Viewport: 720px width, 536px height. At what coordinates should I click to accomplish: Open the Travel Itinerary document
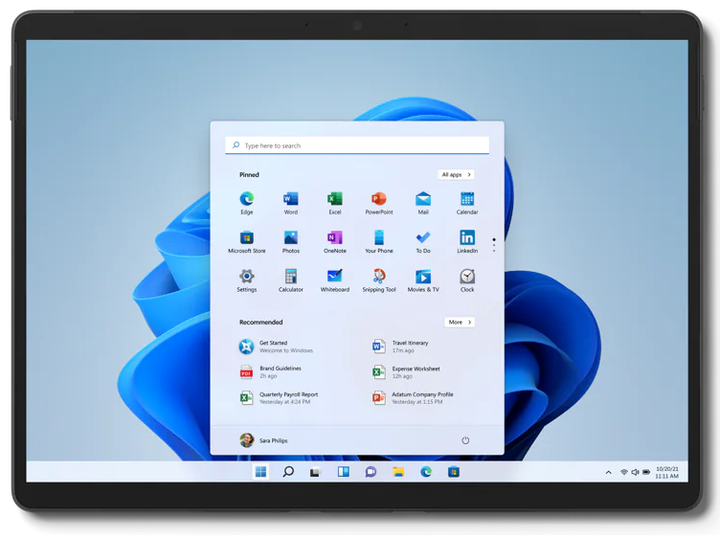pyautogui.click(x=399, y=346)
